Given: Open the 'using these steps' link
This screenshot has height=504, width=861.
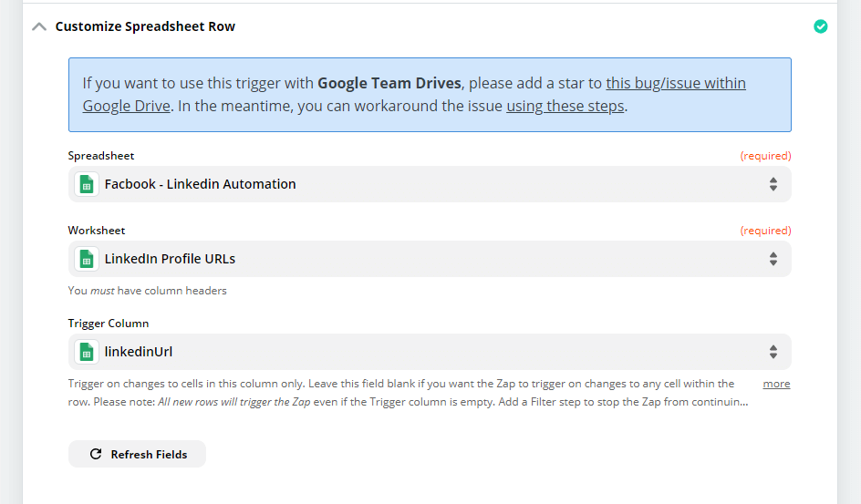Looking at the screenshot, I should pos(565,106).
